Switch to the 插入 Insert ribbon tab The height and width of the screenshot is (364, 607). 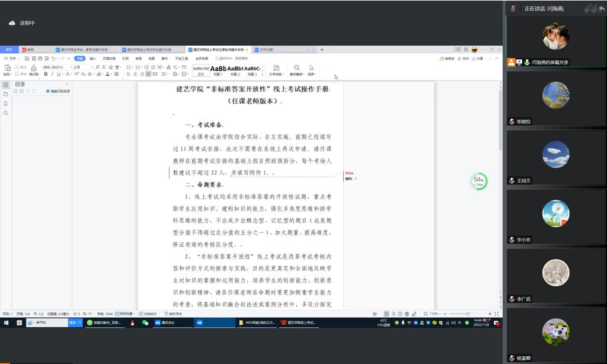point(92,59)
